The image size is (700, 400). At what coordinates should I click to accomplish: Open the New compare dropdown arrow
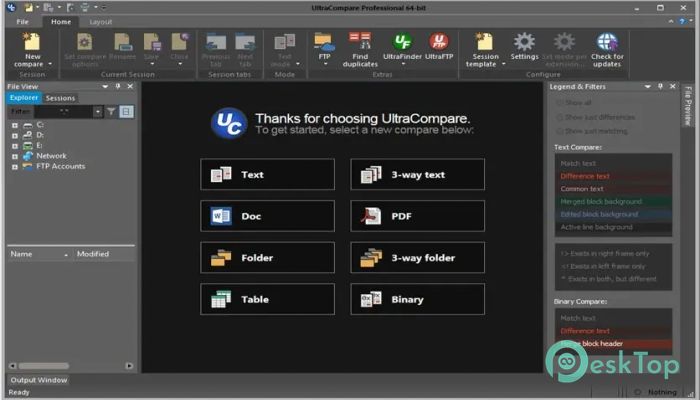(x=50, y=64)
